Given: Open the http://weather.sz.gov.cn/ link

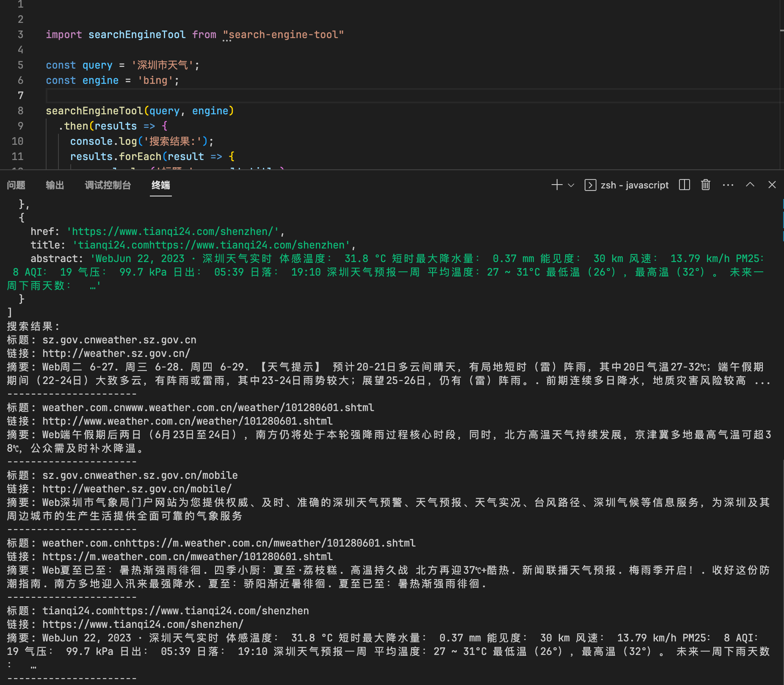Looking at the screenshot, I should 116,354.
